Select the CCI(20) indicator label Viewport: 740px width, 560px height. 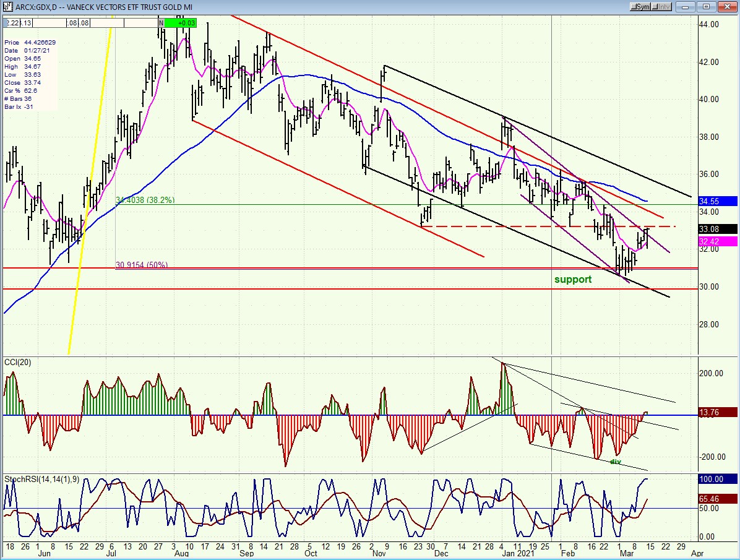(18, 362)
